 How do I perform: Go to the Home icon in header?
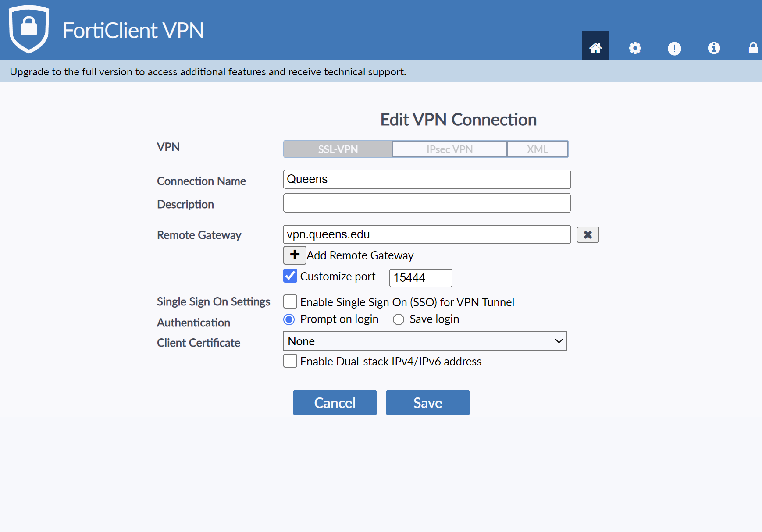(x=595, y=47)
